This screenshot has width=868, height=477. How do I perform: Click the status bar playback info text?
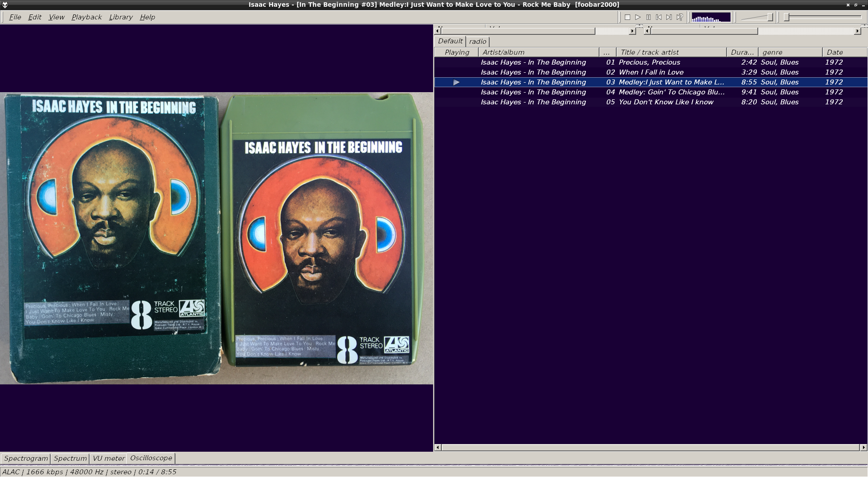pyautogui.click(x=90, y=472)
